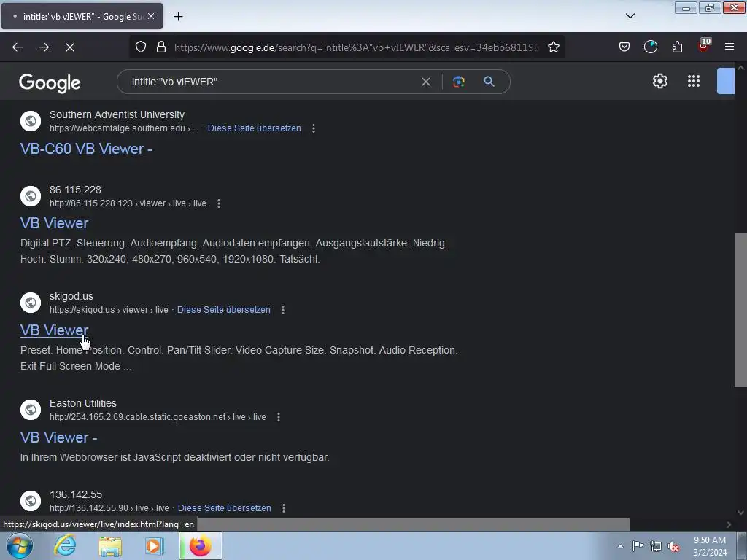Open the Extensions puzzle icon

pyautogui.click(x=677, y=47)
